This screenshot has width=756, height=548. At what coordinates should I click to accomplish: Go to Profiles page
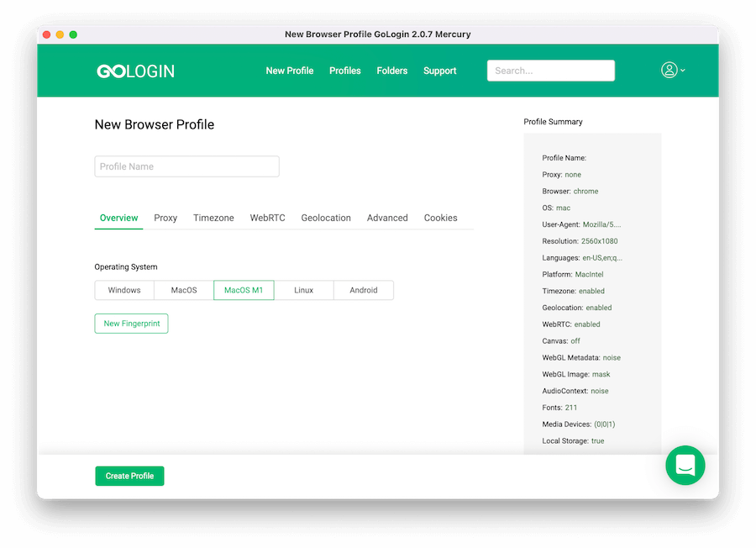[344, 71]
